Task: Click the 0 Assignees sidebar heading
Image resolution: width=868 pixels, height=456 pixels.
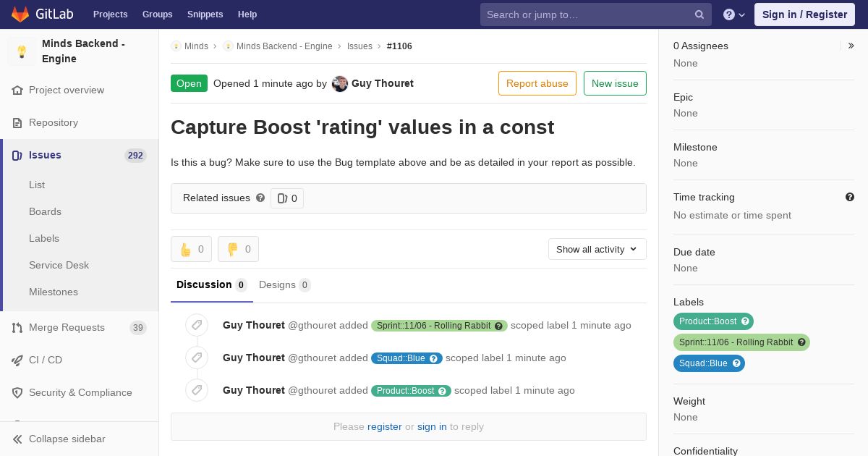Action: point(701,46)
